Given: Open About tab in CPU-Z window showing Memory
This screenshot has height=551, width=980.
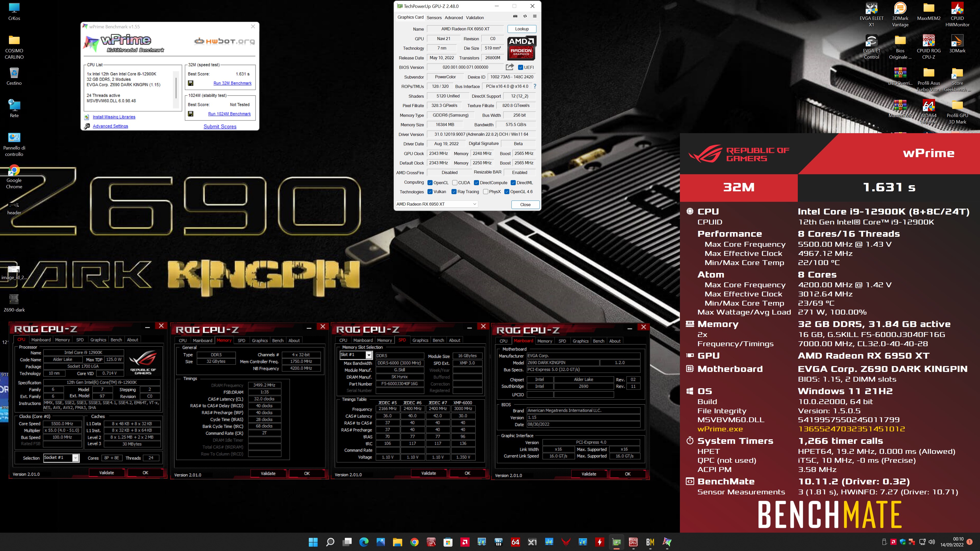Looking at the screenshot, I should click(x=294, y=341).
